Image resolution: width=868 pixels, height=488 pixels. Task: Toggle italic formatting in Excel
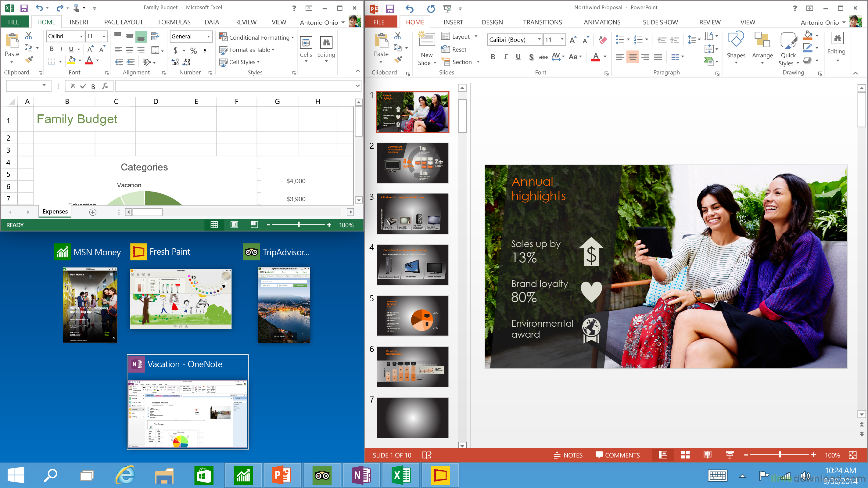pyautogui.click(x=61, y=49)
